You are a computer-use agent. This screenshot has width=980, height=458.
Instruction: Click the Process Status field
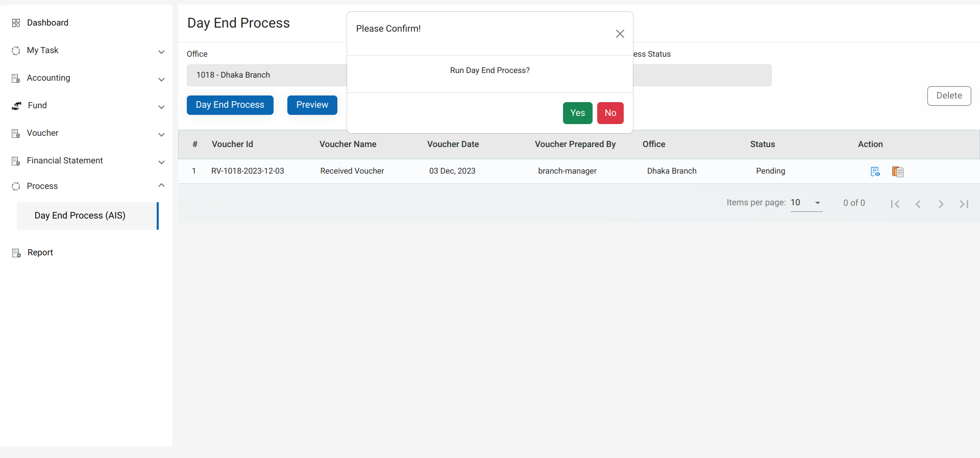tap(702, 75)
